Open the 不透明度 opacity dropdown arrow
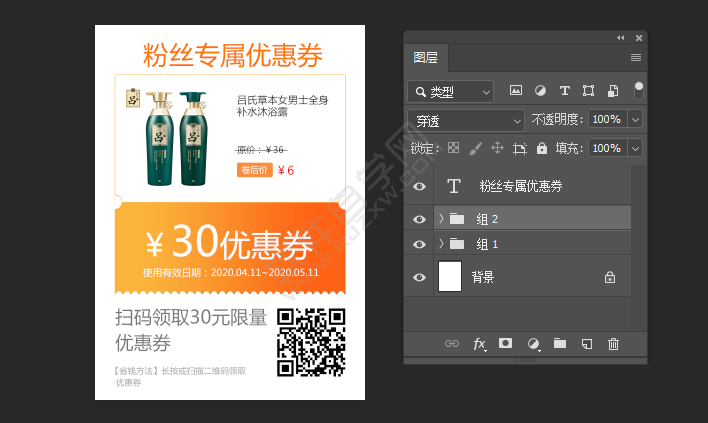708x423 pixels. (x=637, y=120)
